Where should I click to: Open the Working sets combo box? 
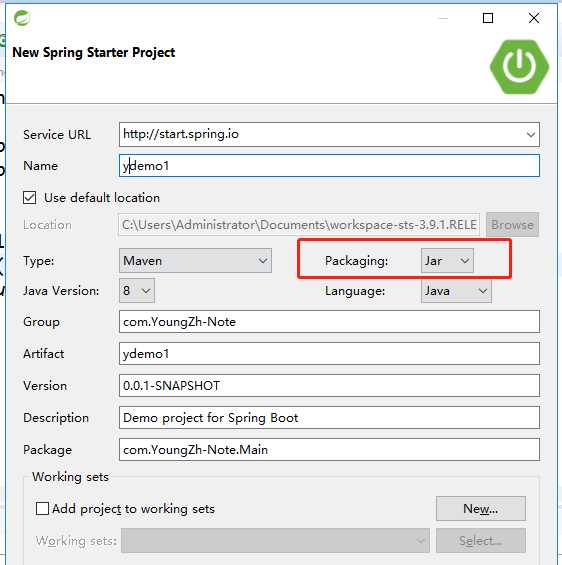click(275, 540)
